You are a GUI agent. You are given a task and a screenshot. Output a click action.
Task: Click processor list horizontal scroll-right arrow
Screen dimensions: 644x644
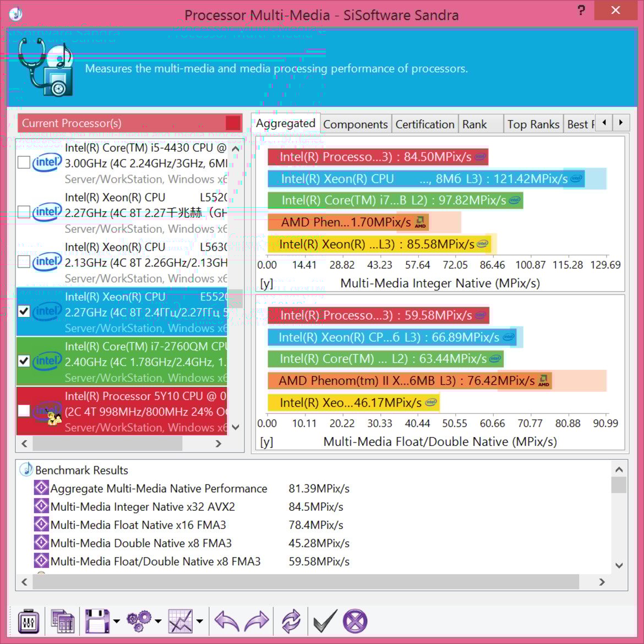219,444
